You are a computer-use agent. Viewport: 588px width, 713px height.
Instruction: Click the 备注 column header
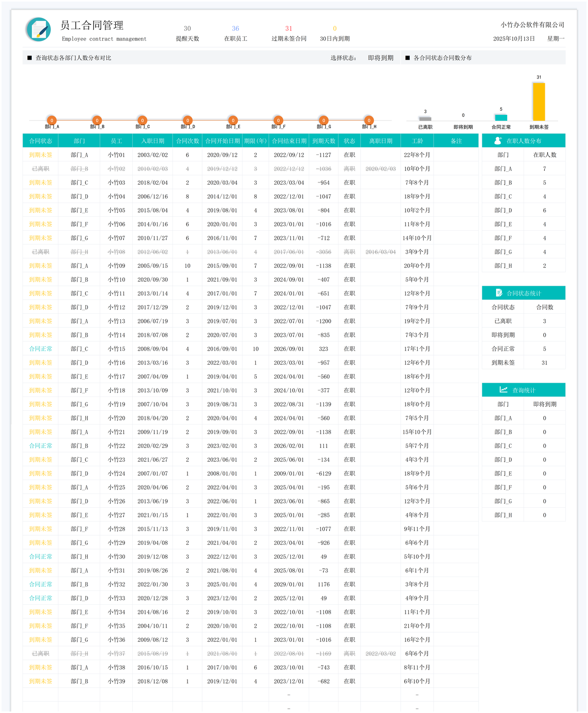coord(456,141)
